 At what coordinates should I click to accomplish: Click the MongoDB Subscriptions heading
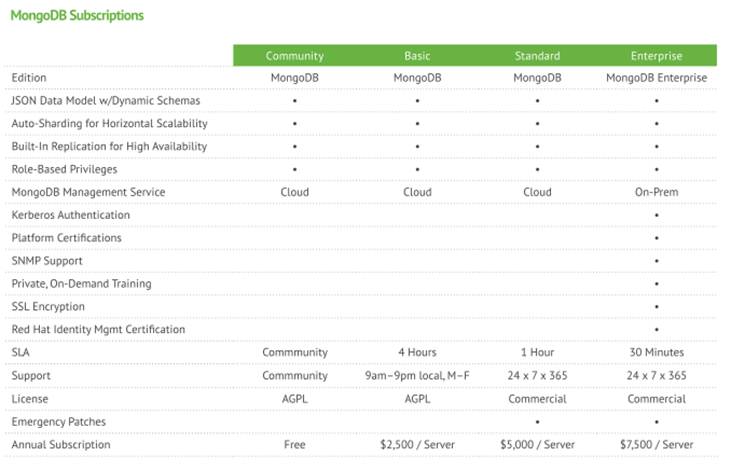point(76,16)
